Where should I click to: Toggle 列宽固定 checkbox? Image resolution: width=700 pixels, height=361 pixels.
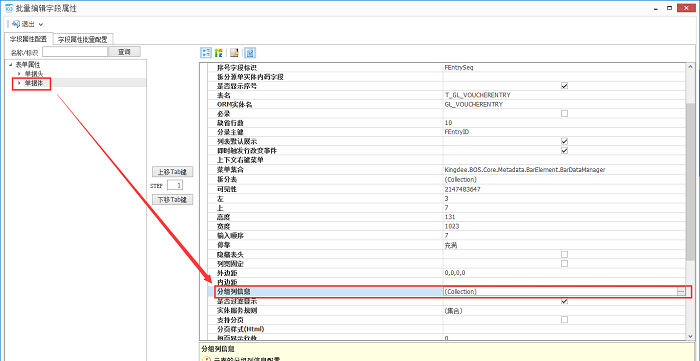[564, 264]
